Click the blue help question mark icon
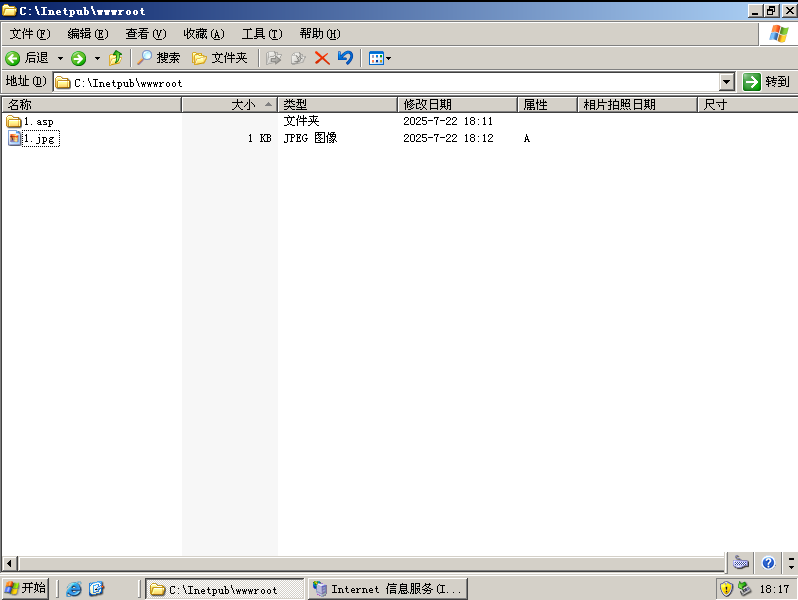The width and height of the screenshot is (798, 600). 768,563
